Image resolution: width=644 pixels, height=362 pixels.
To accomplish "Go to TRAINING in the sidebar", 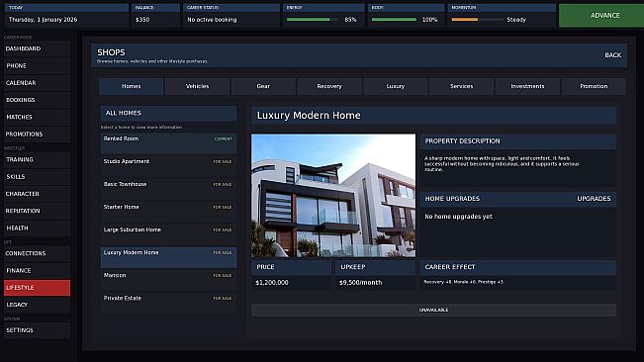I will (x=37, y=159).
